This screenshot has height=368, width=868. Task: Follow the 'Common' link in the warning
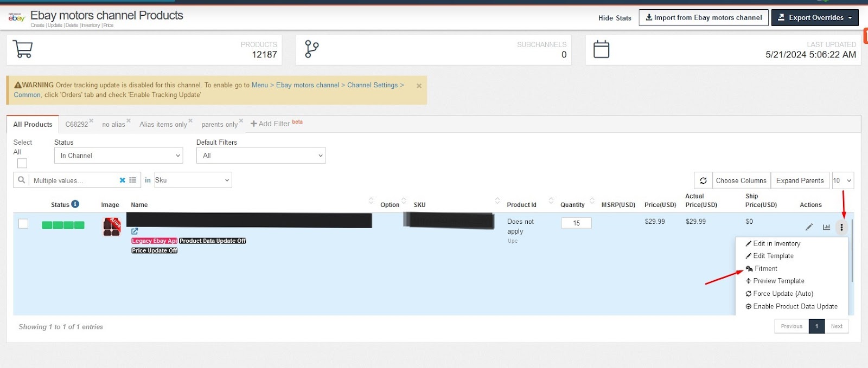click(x=27, y=95)
